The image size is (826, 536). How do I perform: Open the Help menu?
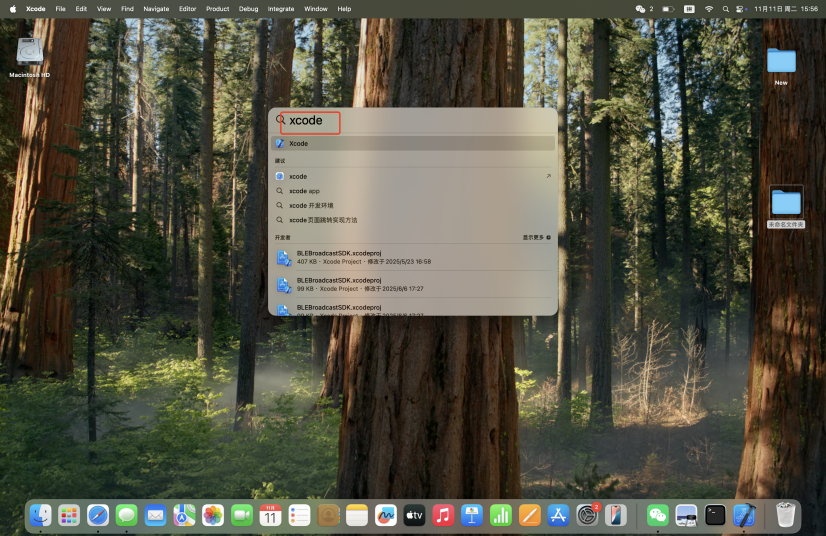345,9
